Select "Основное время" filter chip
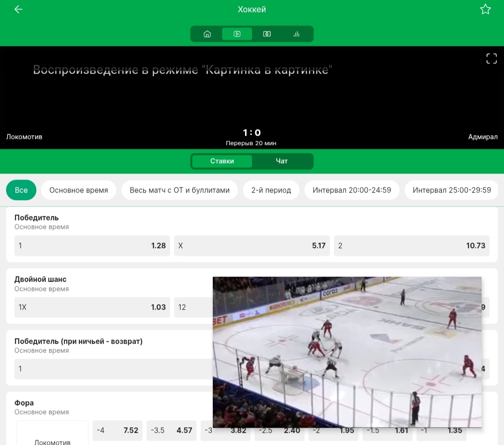The width and height of the screenshot is (504, 445). [x=78, y=190]
